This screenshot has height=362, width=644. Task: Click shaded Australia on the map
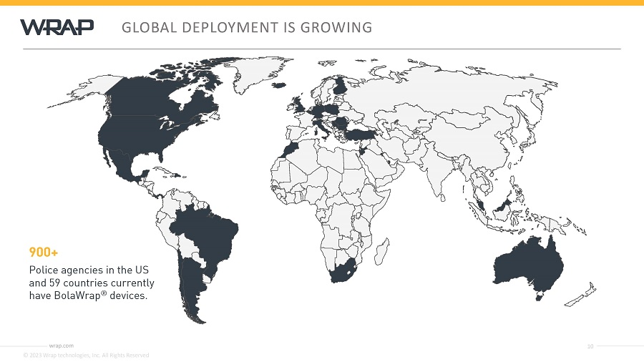pyautogui.click(x=530, y=262)
